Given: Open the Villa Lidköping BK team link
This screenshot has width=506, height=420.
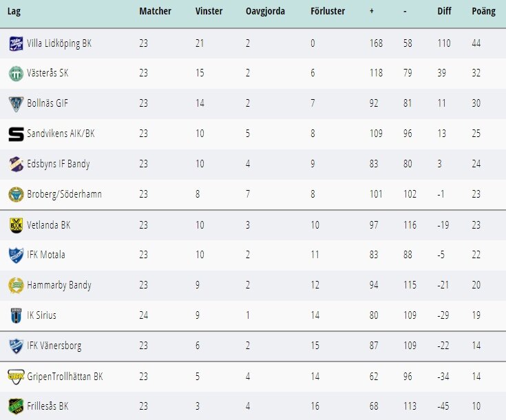Looking at the screenshot, I should click(59, 43).
